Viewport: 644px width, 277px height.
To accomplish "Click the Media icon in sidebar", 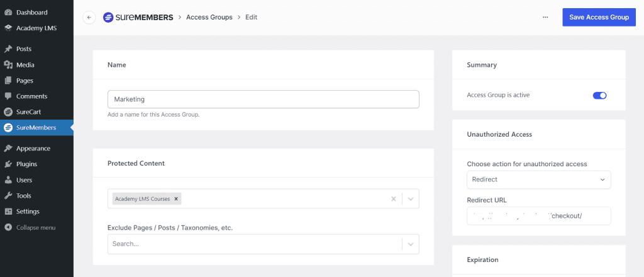I will click(8, 64).
